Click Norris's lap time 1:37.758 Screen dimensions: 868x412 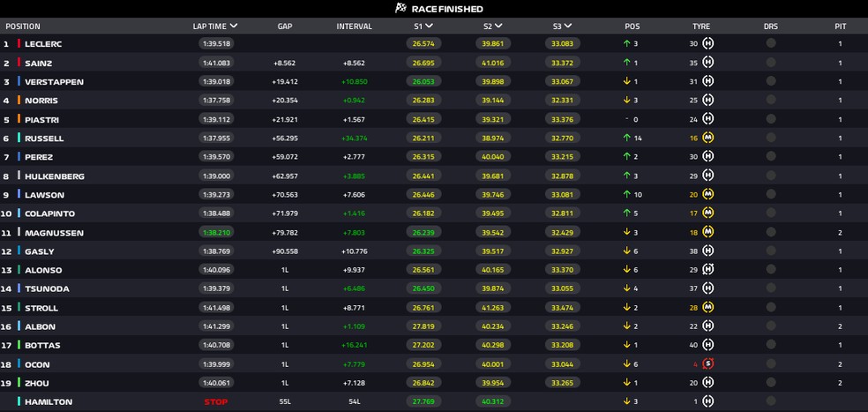click(x=216, y=101)
